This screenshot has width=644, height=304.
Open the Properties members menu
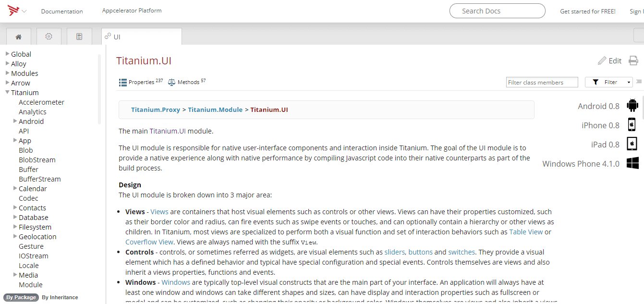141,82
